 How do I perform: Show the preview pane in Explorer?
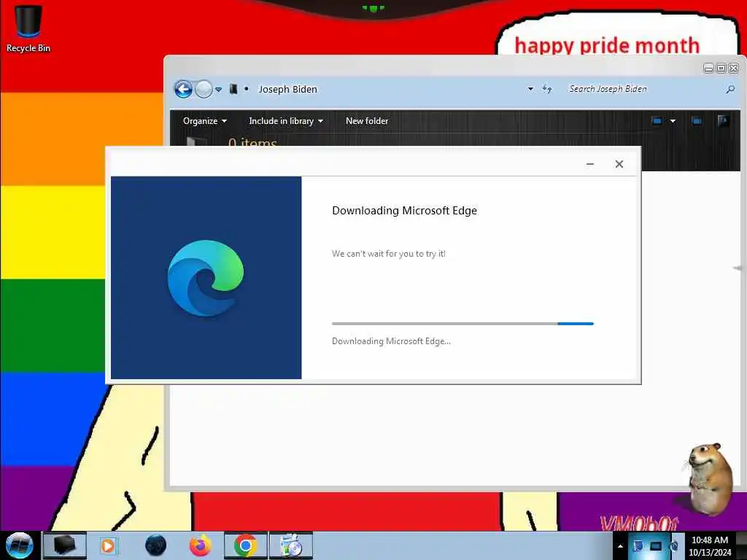[697, 121]
